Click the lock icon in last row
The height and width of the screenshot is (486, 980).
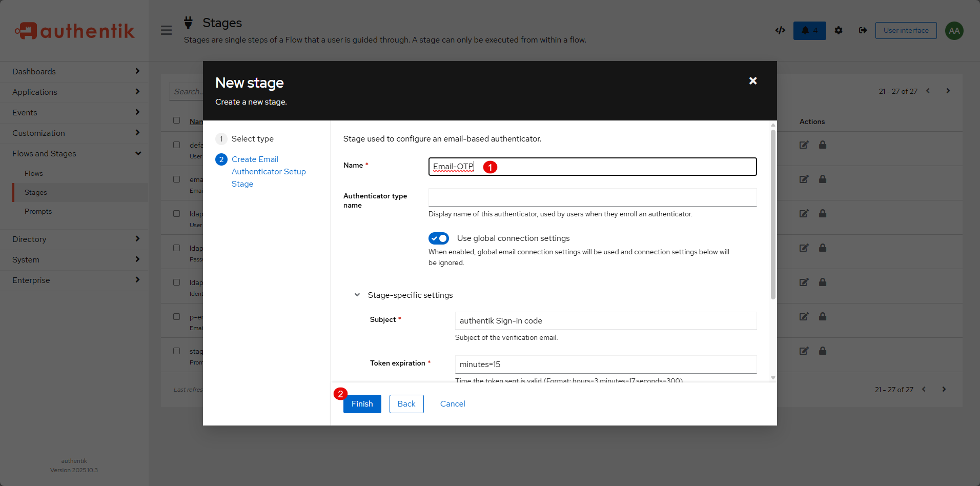823,351
